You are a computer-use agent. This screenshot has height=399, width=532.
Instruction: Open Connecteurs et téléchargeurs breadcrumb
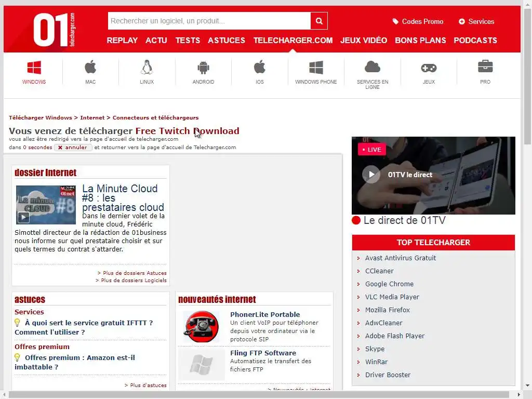pos(155,118)
